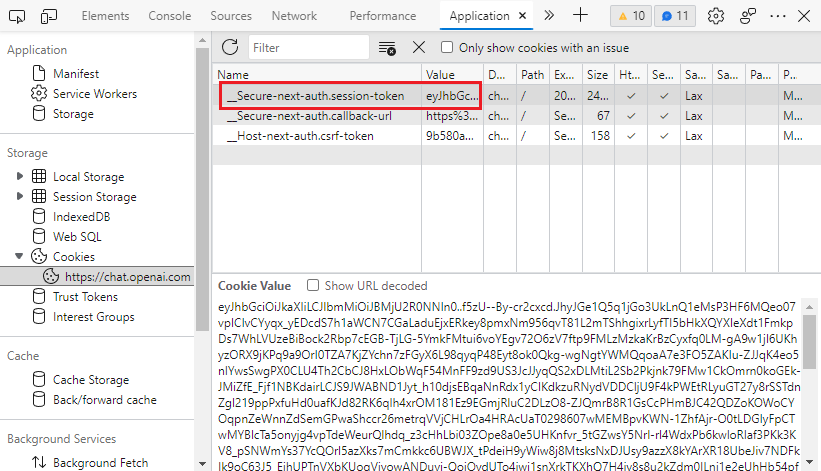
Task: Click the inspect element picker icon
Action: pos(18,16)
